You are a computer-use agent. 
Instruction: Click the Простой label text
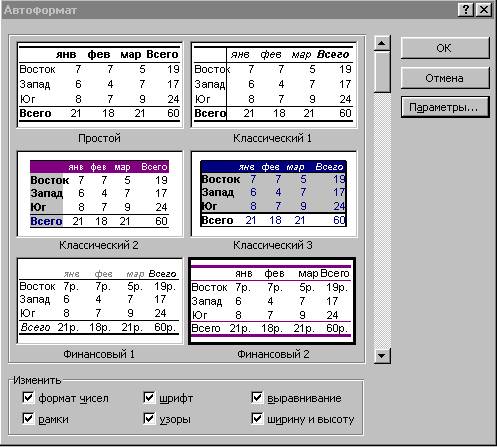click(99, 138)
